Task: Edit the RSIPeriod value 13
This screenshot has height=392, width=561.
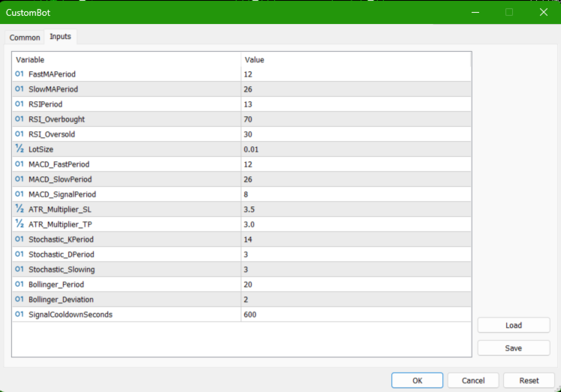Action: click(356, 104)
